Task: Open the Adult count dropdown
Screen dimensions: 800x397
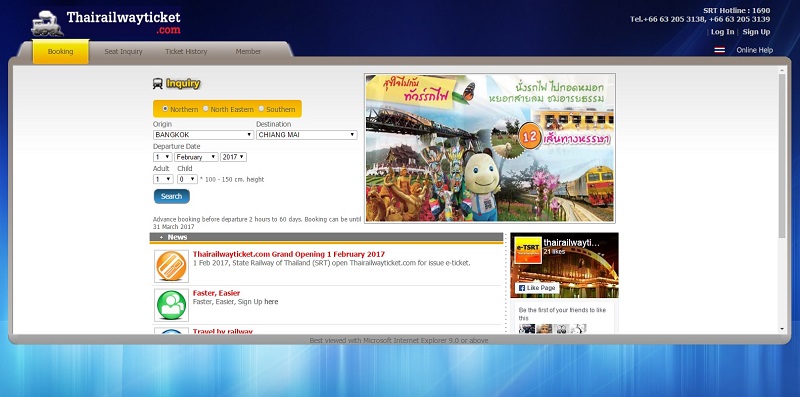Action: coord(163,179)
